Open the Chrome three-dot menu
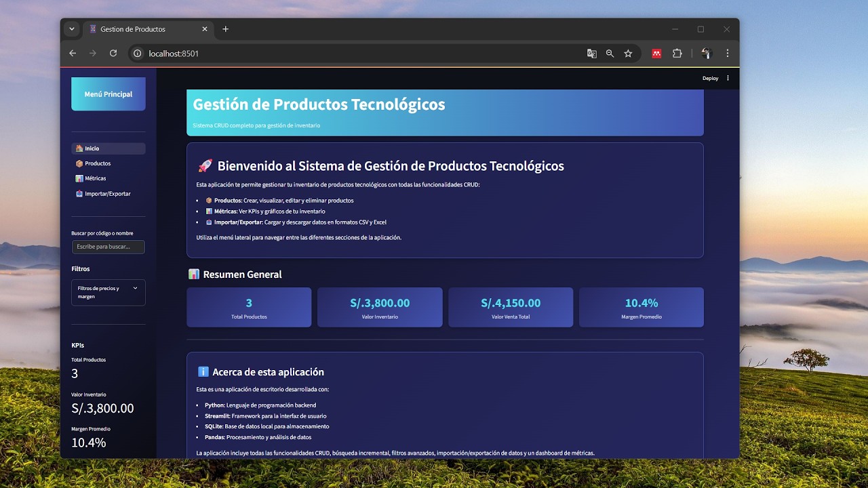This screenshot has width=868, height=488. click(728, 54)
